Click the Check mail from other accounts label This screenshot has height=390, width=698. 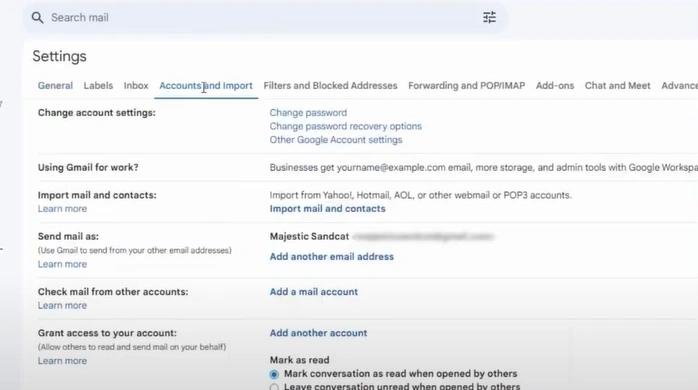click(x=113, y=292)
